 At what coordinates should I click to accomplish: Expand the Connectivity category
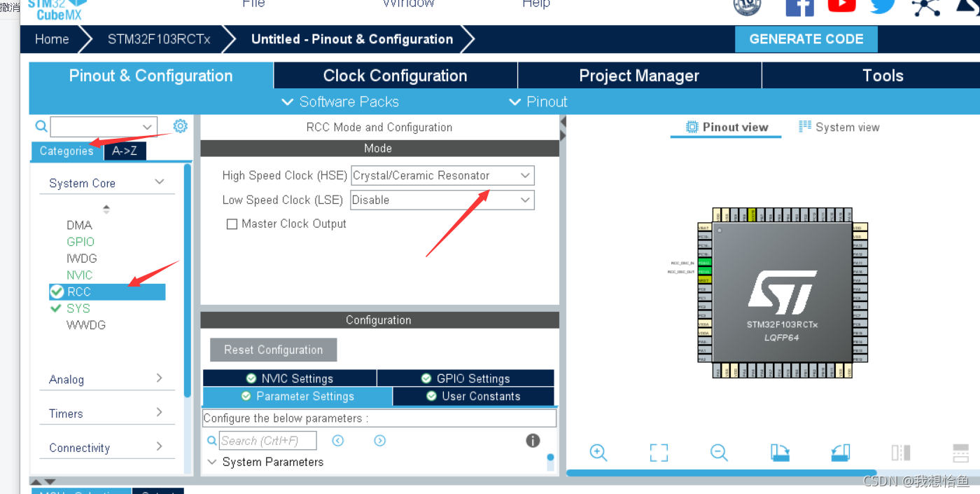tap(160, 446)
